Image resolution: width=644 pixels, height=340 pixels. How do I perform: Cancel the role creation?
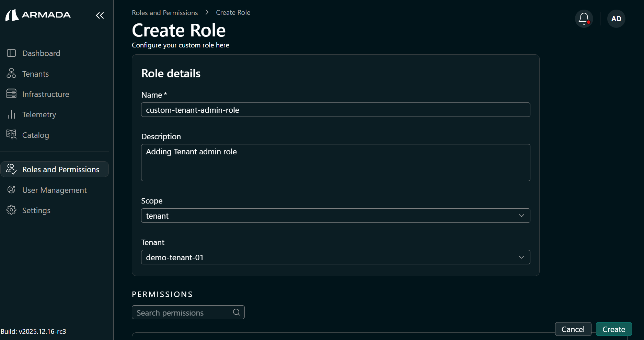(573, 329)
